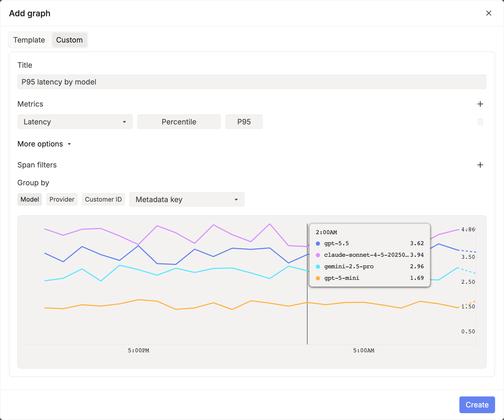Screen dimensions: 504x420
Task: Toggle Group by Provider
Action: tap(62, 199)
